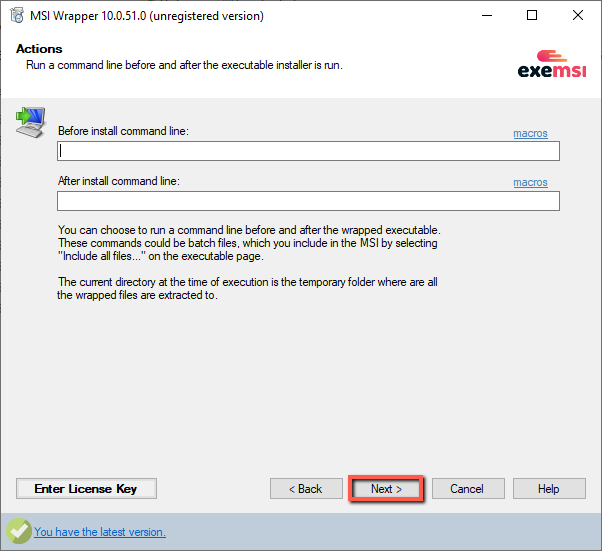Minimize the MSI Wrapper window
Viewport: 602px width, 551px height.
[487, 15]
